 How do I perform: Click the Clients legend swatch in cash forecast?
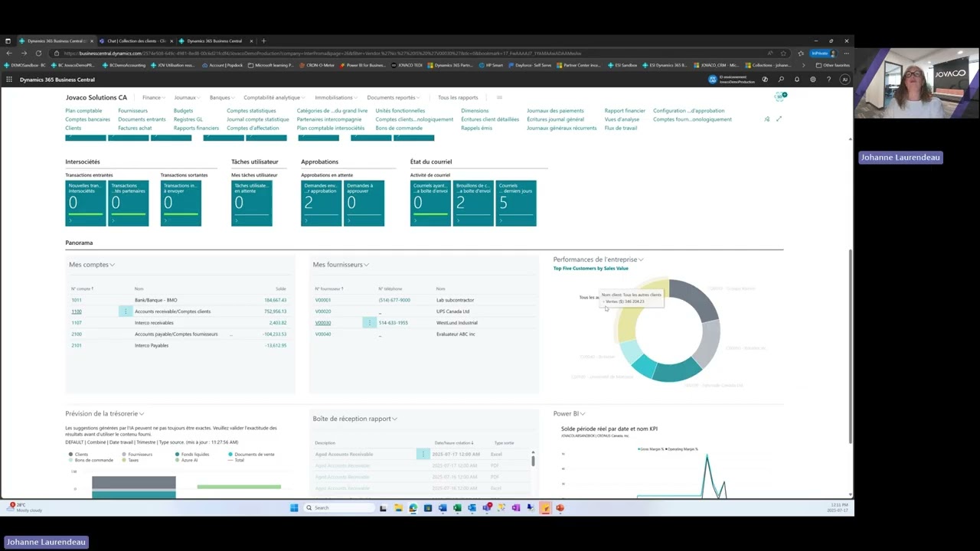point(70,455)
